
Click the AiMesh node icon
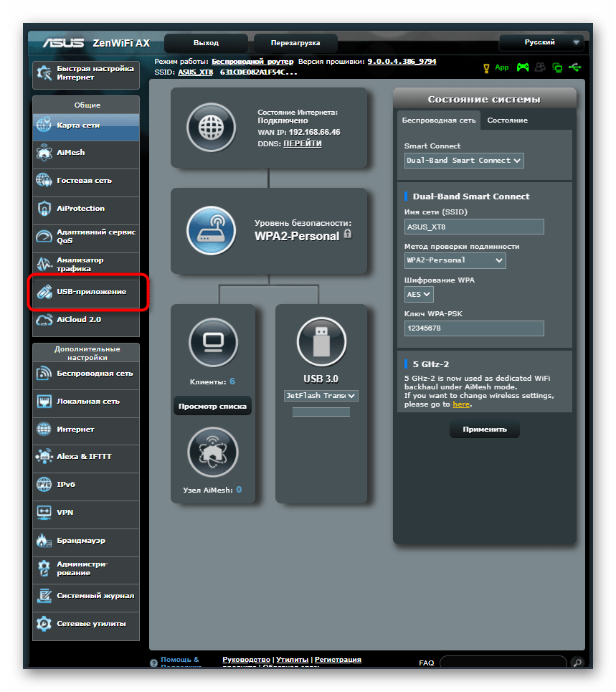coord(212,452)
